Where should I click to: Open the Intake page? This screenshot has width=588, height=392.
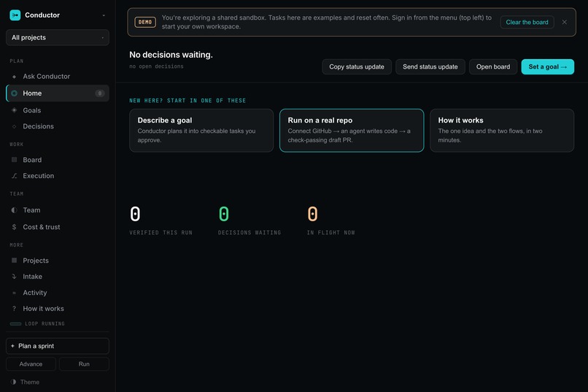[58, 277]
